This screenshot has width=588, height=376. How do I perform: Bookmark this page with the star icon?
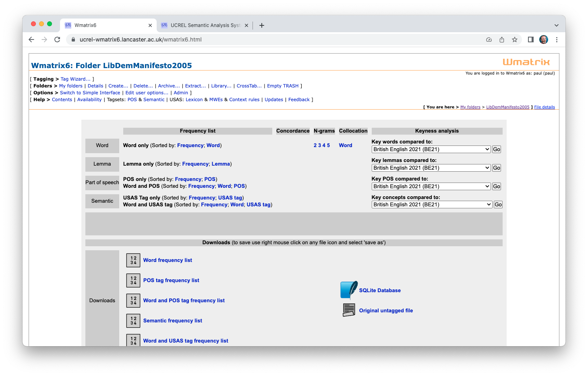click(x=515, y=39)
